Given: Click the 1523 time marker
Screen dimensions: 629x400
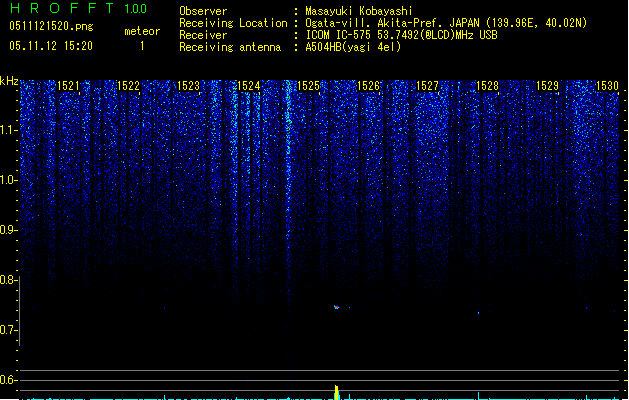Looking at the screenshot, I should (189, 86).
